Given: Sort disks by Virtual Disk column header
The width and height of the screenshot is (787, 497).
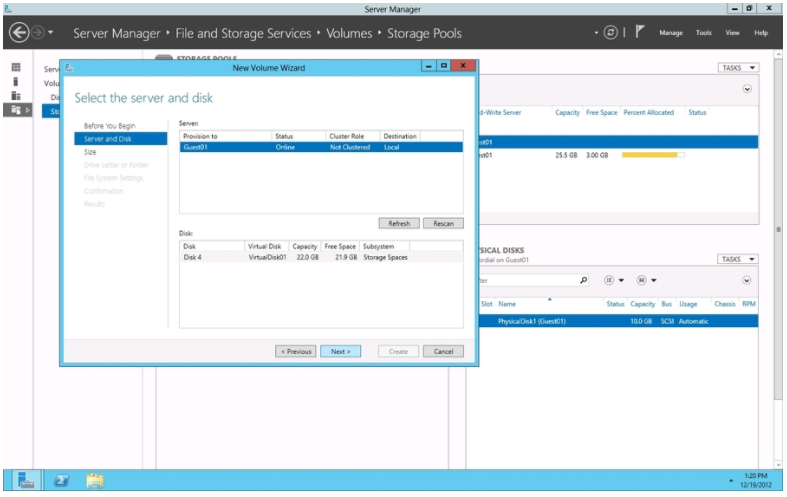Looking at the screenshot, I should coord(266,246).
